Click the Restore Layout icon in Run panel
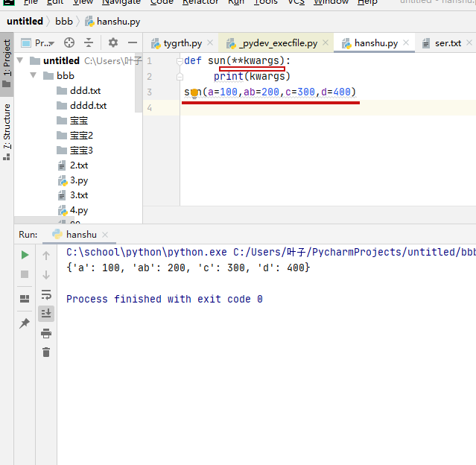 tap(25, 299)
